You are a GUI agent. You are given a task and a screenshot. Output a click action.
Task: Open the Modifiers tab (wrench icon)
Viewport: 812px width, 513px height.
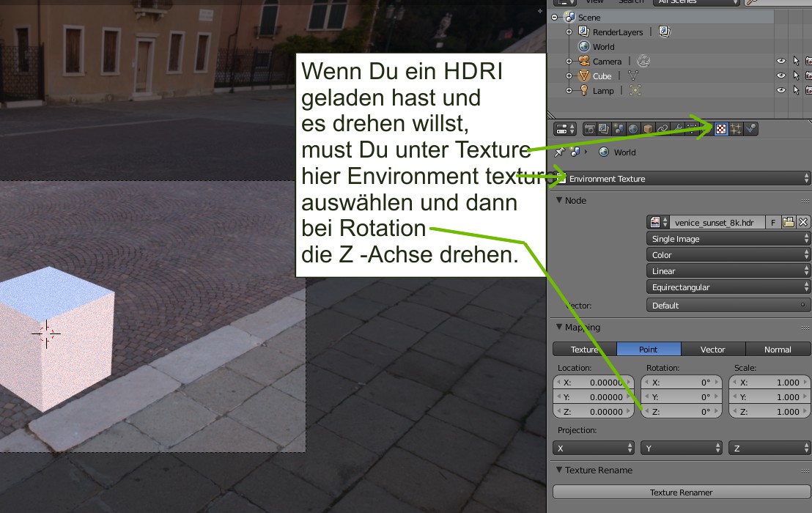tap(677, 129)
